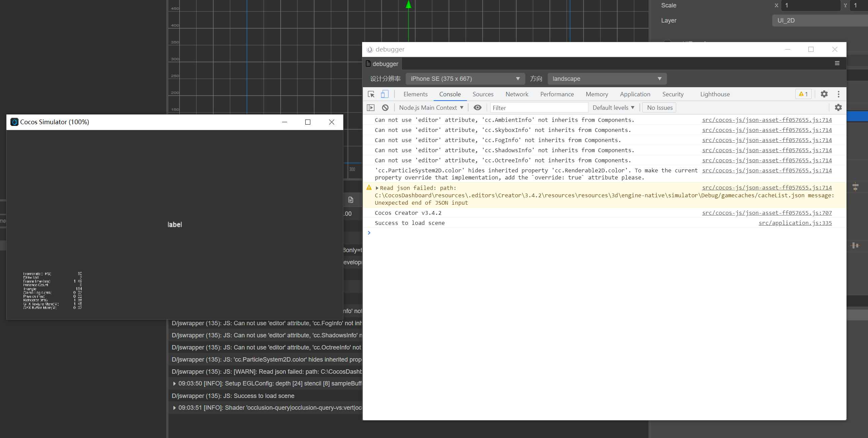
Task: Switch to the Sources tab
Action: click(x=483, y=94)
